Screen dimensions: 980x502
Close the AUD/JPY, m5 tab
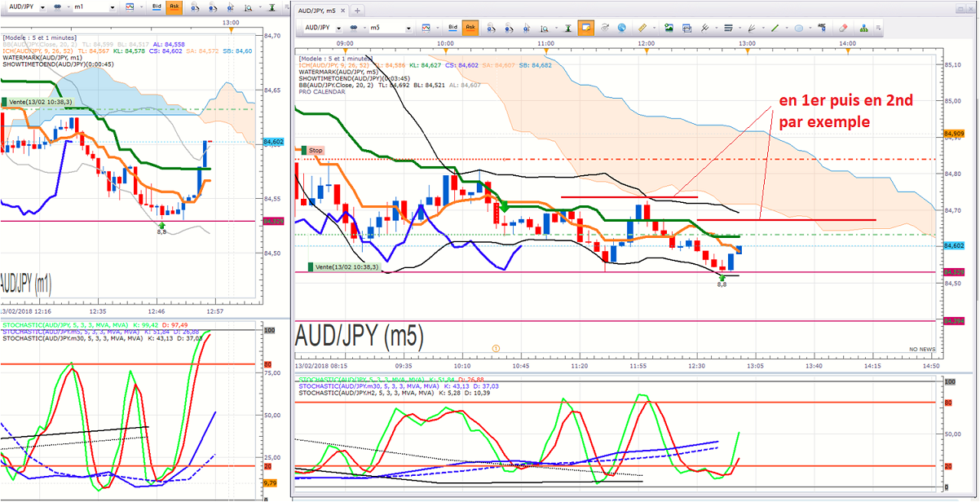coord(342,11)
